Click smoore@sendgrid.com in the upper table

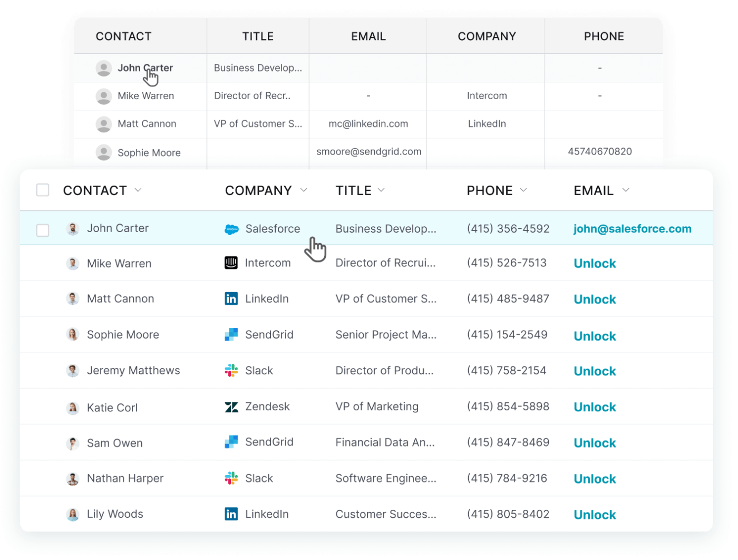(x=369, y=152)
